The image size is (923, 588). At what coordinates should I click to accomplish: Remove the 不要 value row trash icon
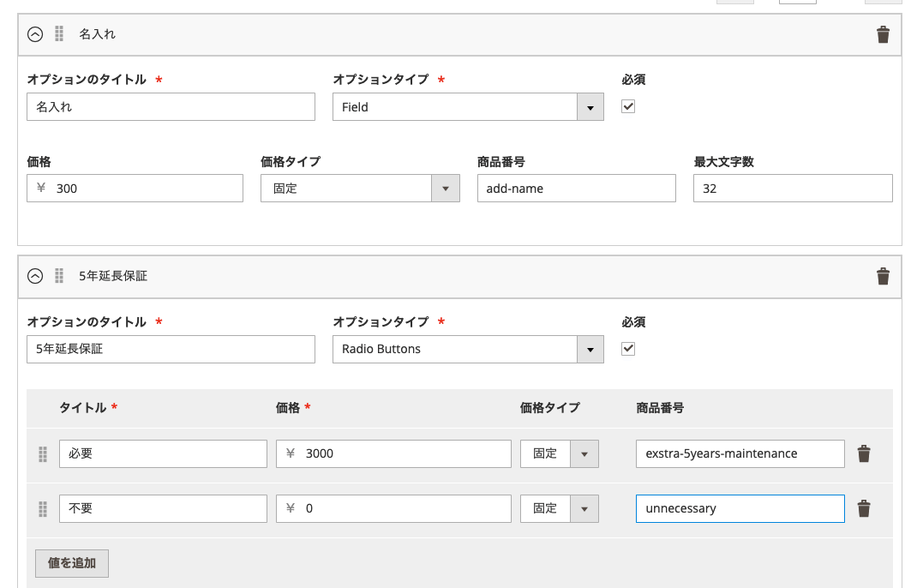[x=864, y=508]
